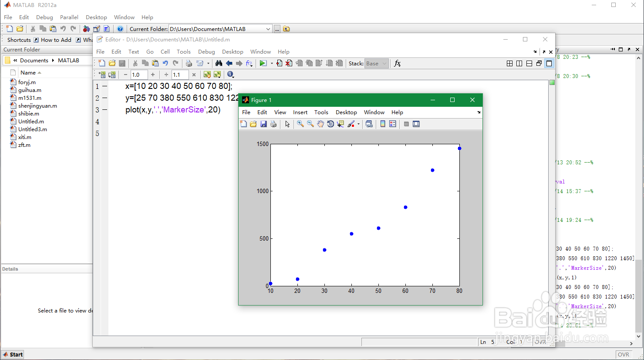This screenshot has height=360, width=644.
Task: Float Editor documents layout icon
Action: pos(539,63)
